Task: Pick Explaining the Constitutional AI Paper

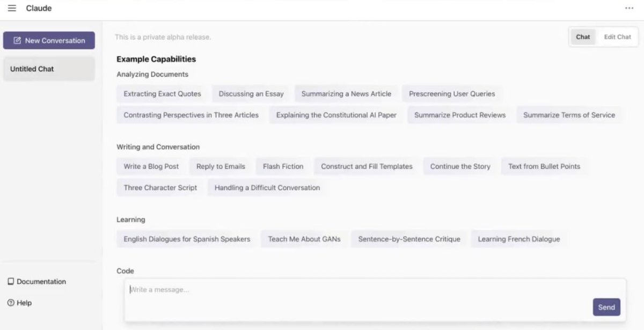Action: pos(336,115)
